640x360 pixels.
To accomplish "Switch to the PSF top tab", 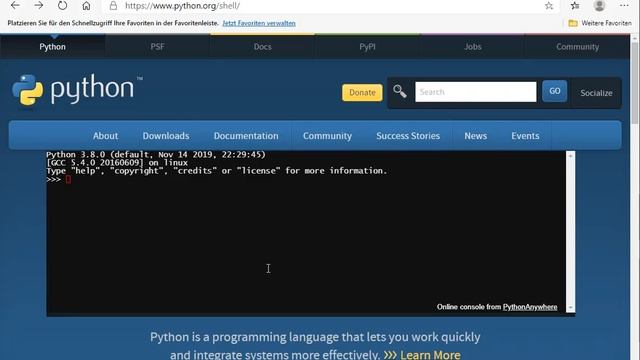I will point(157,47).
